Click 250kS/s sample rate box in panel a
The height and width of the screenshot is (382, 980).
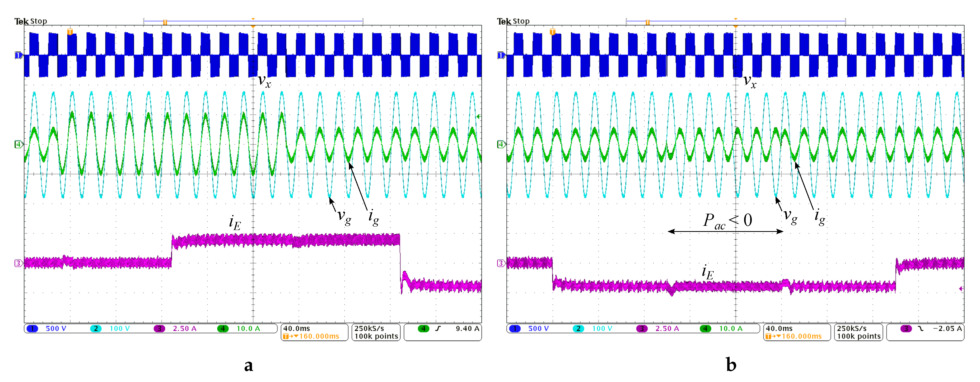[x=376, y=332]
